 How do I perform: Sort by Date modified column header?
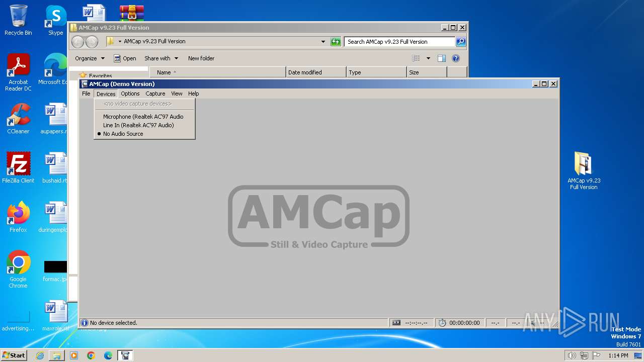(316, 72)
